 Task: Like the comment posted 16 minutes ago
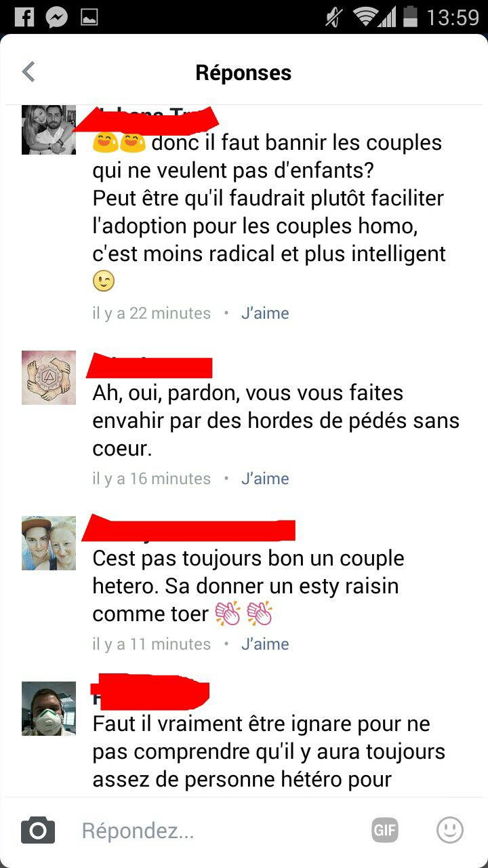(265, 479)
